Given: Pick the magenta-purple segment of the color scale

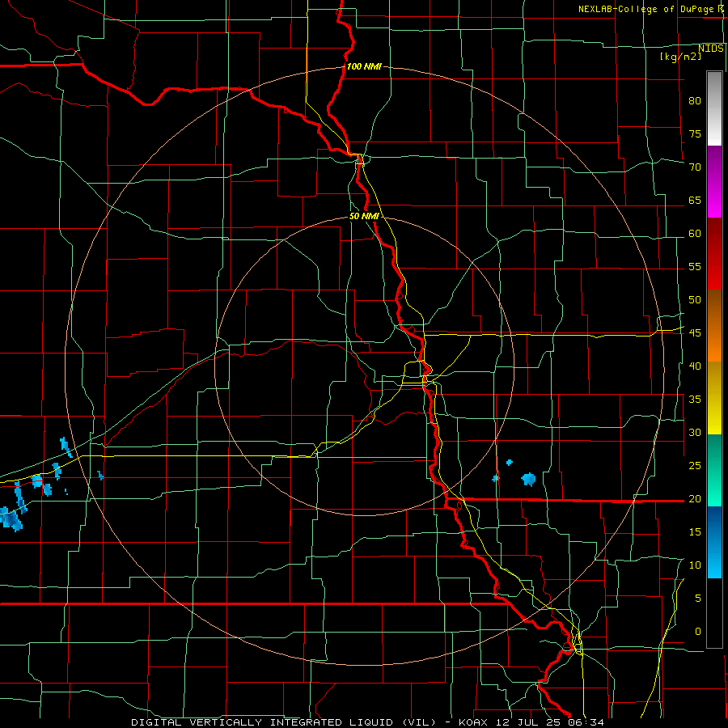Looking at the screenshot, I should pyautogui.click(x=714, y=181).
